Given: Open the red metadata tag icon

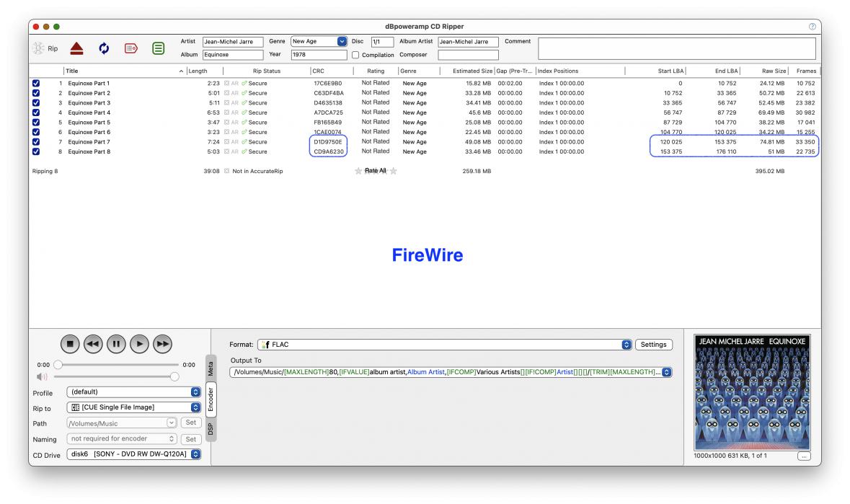Looking at the screenshot, I should pyautogui.click(x=131, y=48).
